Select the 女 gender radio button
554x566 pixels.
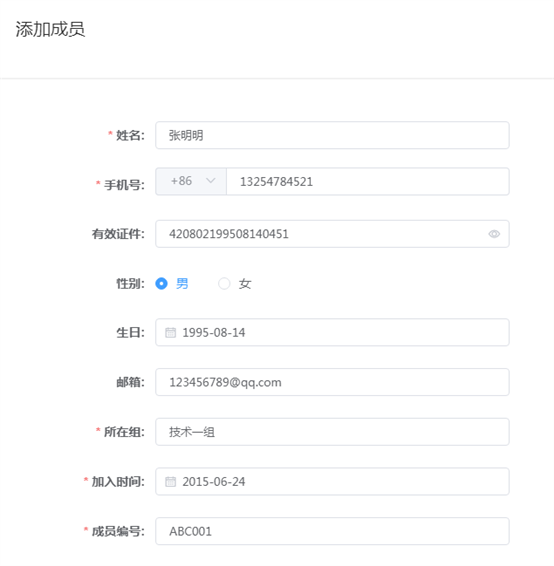[x=224, y=283]
